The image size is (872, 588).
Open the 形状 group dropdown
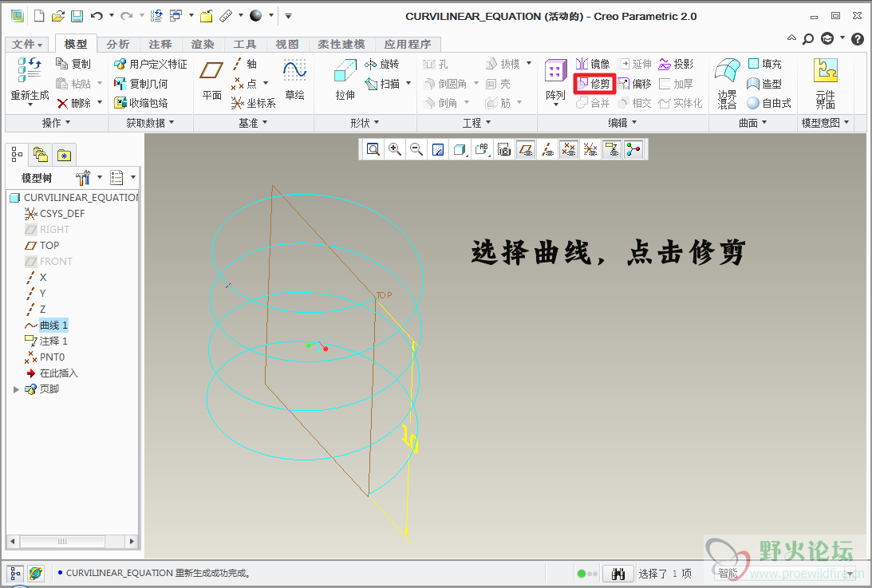pyautogui.click(x=365, y=123)
